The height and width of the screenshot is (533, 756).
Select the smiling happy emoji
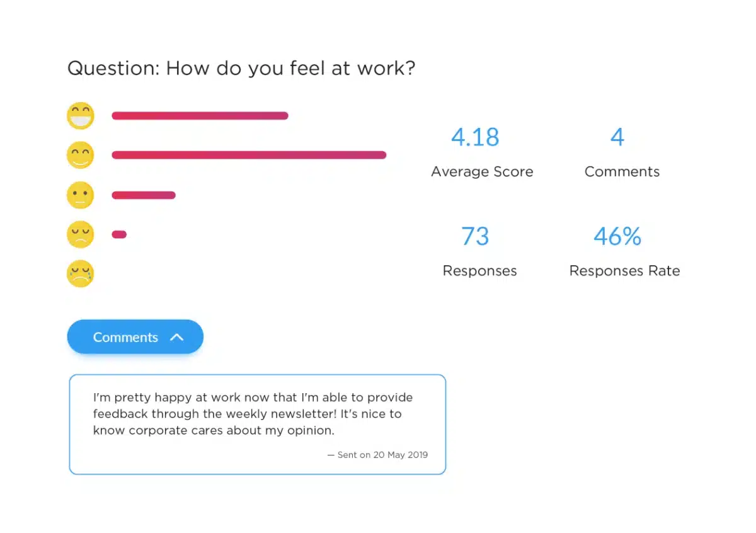(81, 155)
